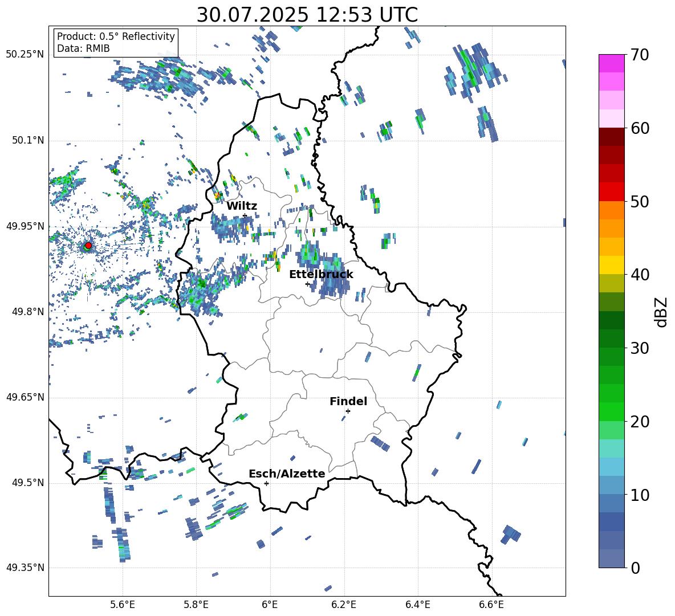
Task: Click the 20 tick on the colorbar
Action: click(640, 421)
